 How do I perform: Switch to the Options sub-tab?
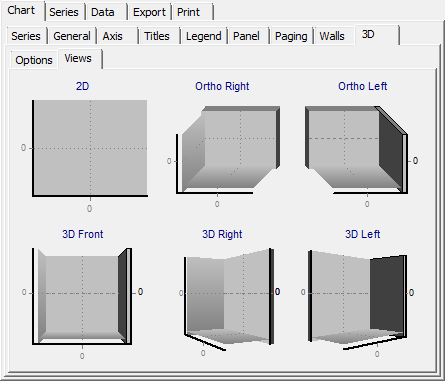[34, 60]
